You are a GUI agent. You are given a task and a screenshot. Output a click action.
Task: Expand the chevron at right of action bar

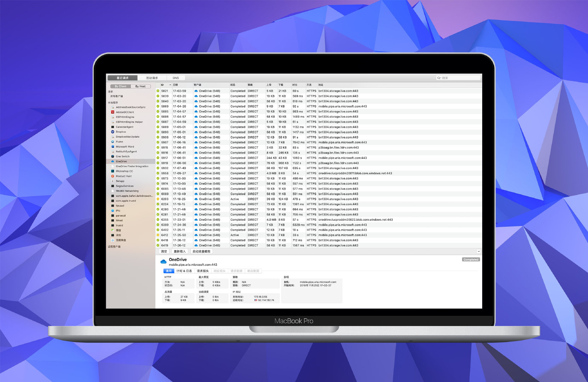(479, 251)
